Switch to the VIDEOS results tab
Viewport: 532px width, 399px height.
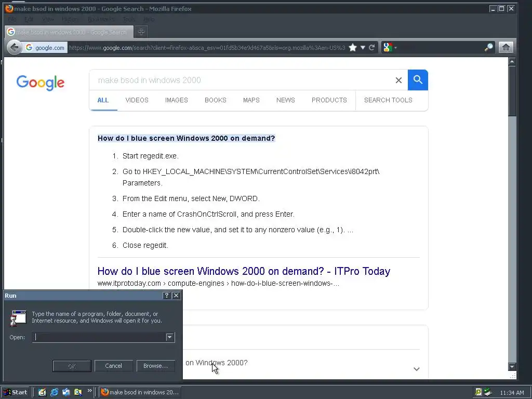tap(137, 100)
